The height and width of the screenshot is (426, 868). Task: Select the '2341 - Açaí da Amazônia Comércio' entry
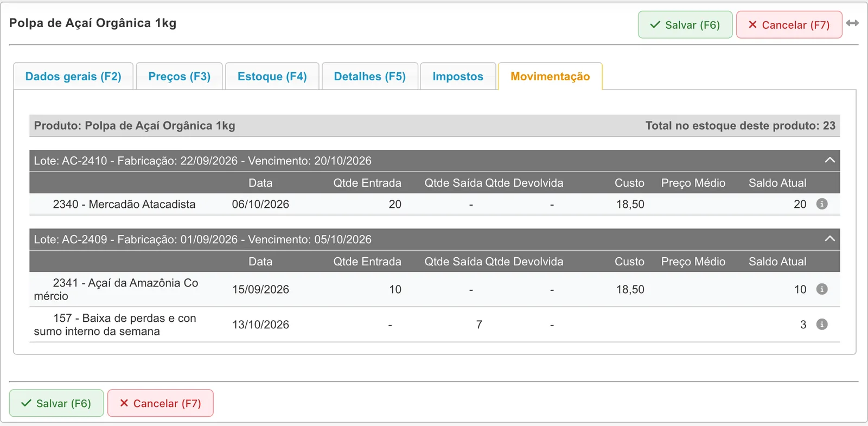[116, 289]
